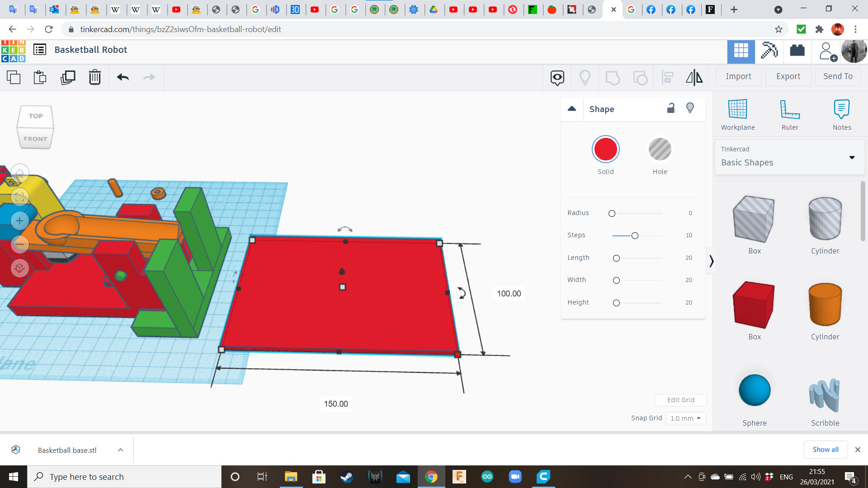The height and width of the screenshot is (488, 868).
Task: Align shapes using the align tool
Action: pyautogui.click(x=668, y=77)
